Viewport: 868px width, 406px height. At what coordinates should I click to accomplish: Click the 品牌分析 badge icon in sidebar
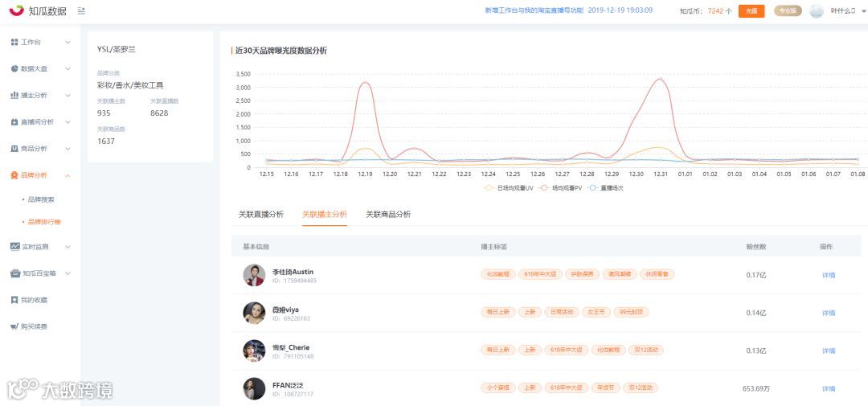click(15, 175)
